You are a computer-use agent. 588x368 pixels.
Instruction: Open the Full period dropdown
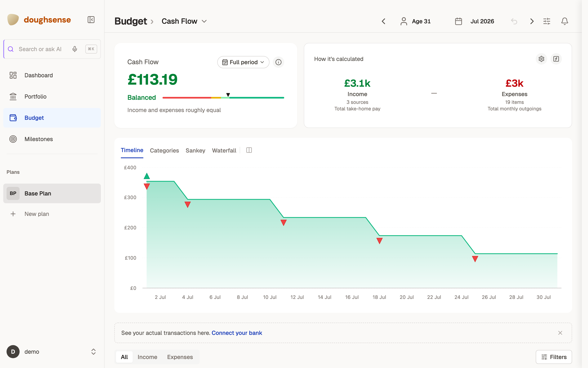tap(243, 62)
